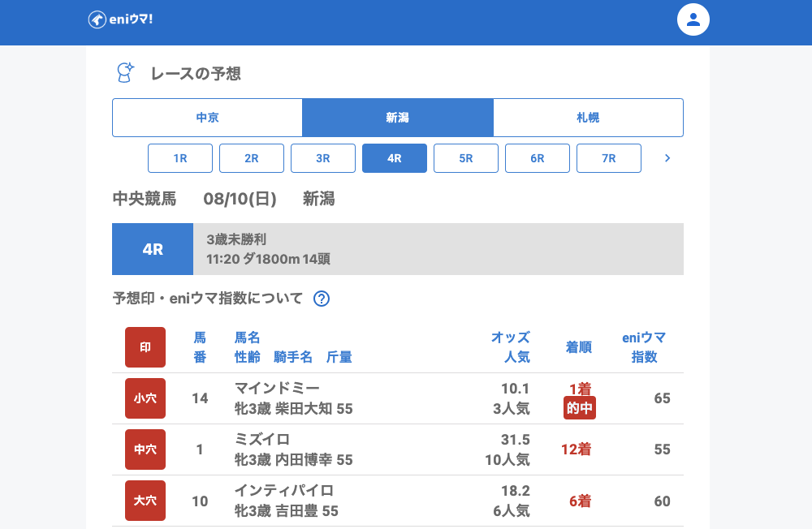Select race 1R button
The width and height of the screenshot is (812, 529).
[x=180, y=158]
